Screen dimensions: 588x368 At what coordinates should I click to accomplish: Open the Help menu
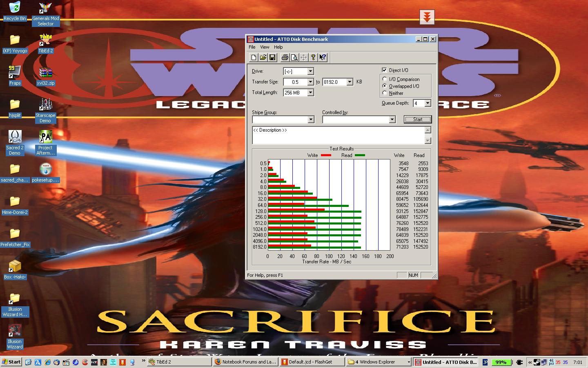click(278, 47)
